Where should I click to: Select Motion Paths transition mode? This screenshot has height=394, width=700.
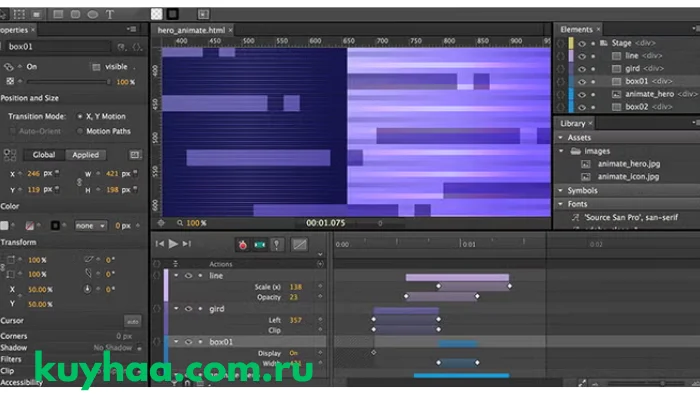click(80, 131)
